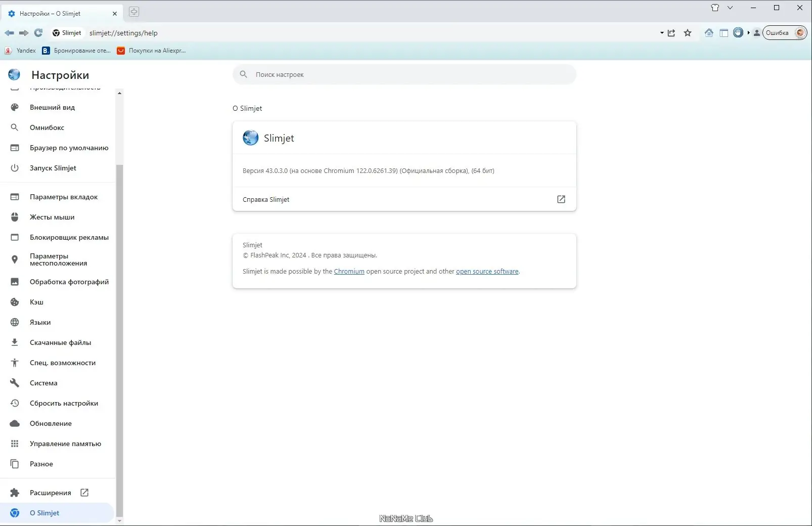Click the sidebar scrollbar down arrow

[x=119, y=520]
